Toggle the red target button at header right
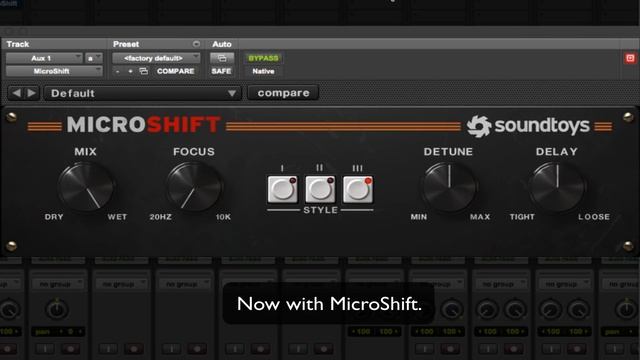The image size is (640, 360). [630, 58]
